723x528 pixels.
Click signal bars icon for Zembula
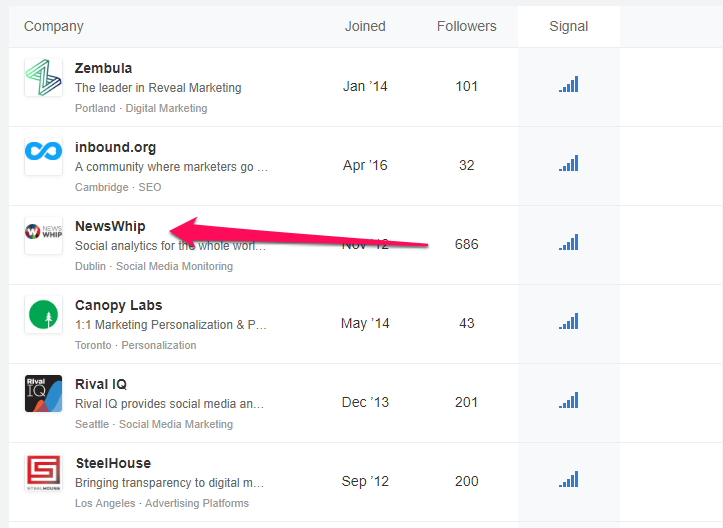pyautogui.click(x=569, y=84)
